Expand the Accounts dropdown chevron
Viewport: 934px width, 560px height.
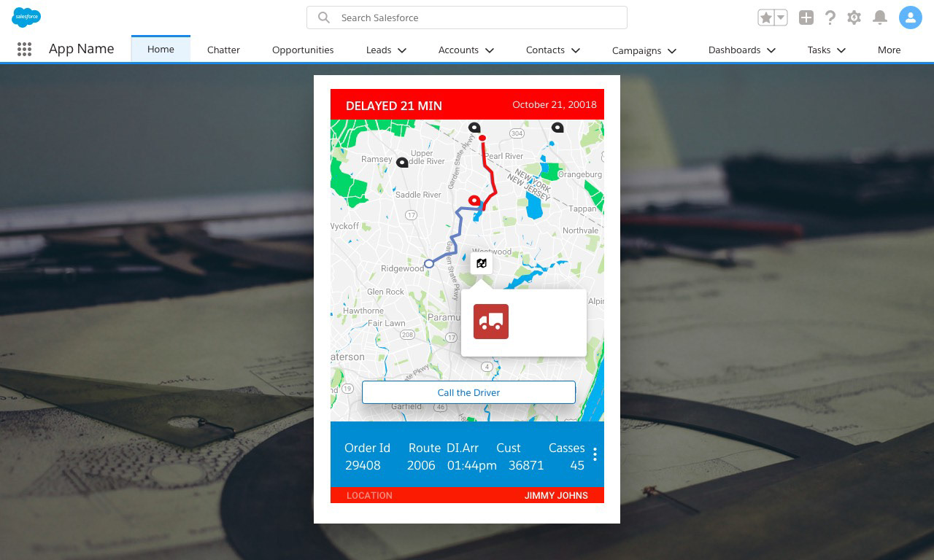click(x=490, y=50)
